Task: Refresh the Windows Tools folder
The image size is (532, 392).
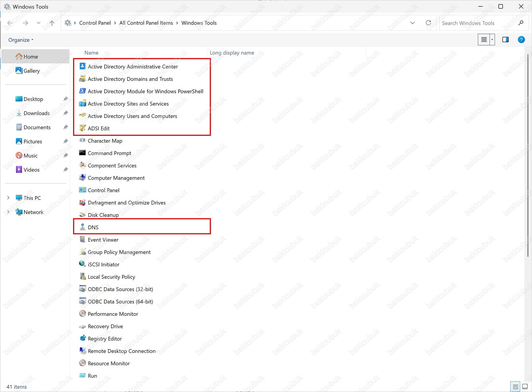Action: pyautogui.click(x=428, y=23)
